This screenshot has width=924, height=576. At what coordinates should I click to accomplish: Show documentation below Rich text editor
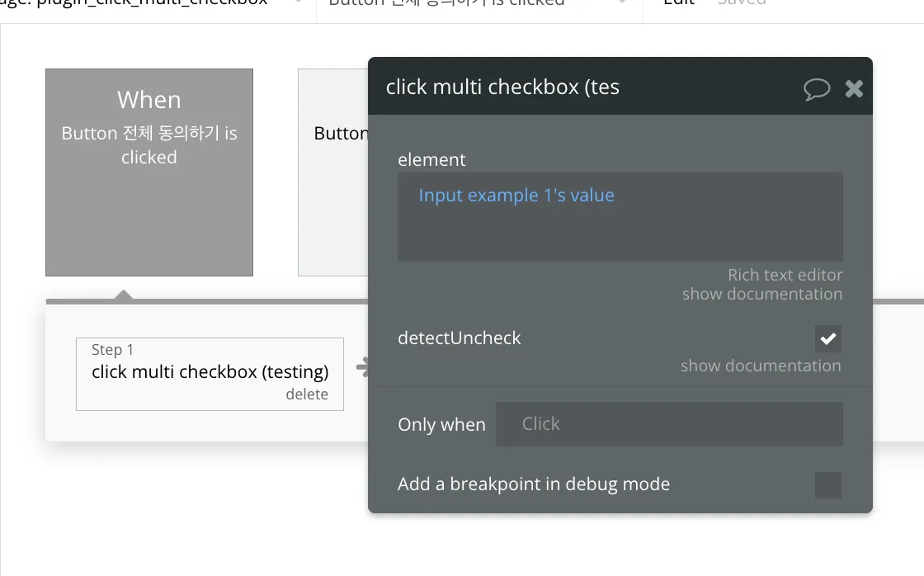[761, 294]
